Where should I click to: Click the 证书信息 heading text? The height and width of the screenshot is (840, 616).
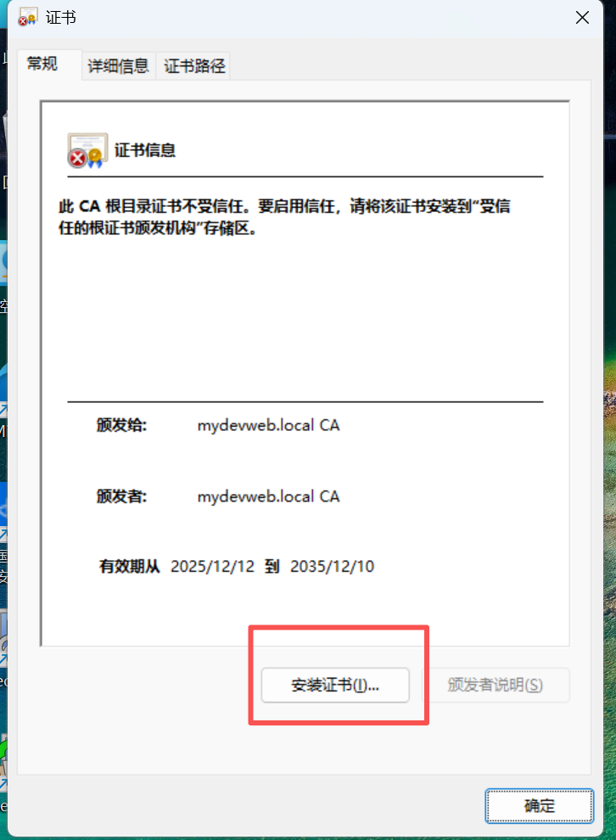(145, 150)
